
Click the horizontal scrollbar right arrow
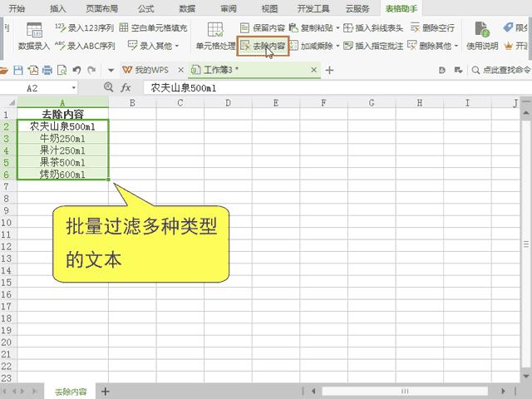503,392
